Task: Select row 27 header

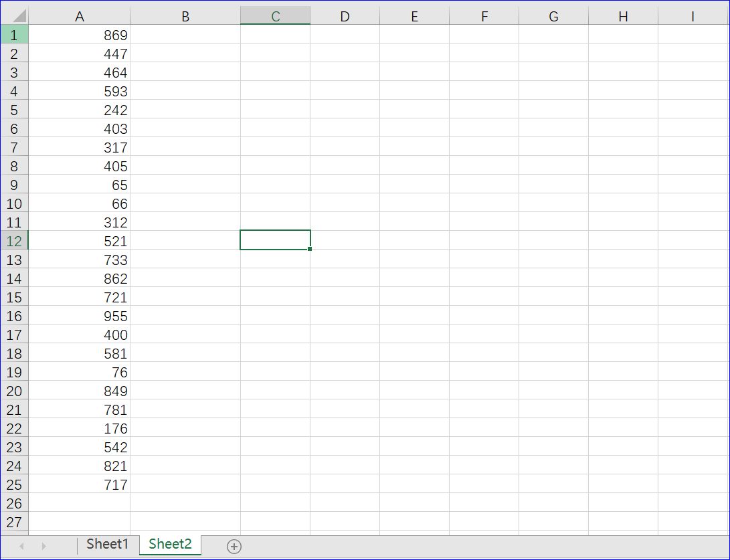Action: click(x=15, y=522)
